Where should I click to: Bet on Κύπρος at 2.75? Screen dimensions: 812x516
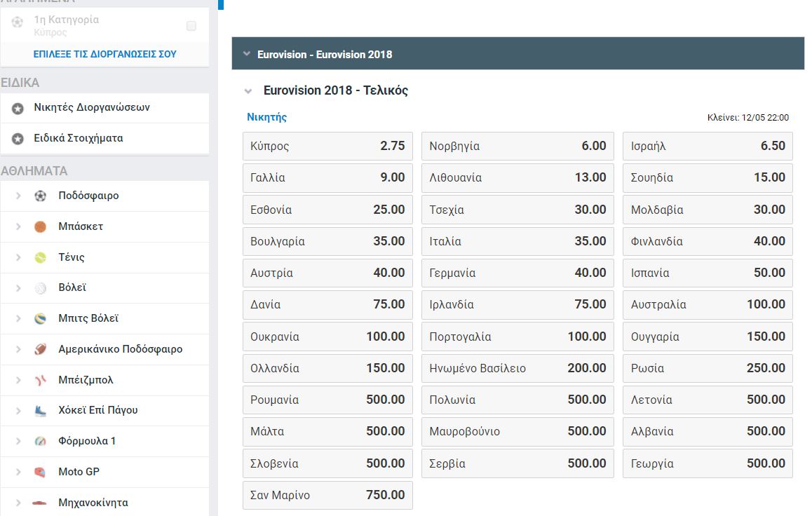pyautogui.click(x=327, y=146)
